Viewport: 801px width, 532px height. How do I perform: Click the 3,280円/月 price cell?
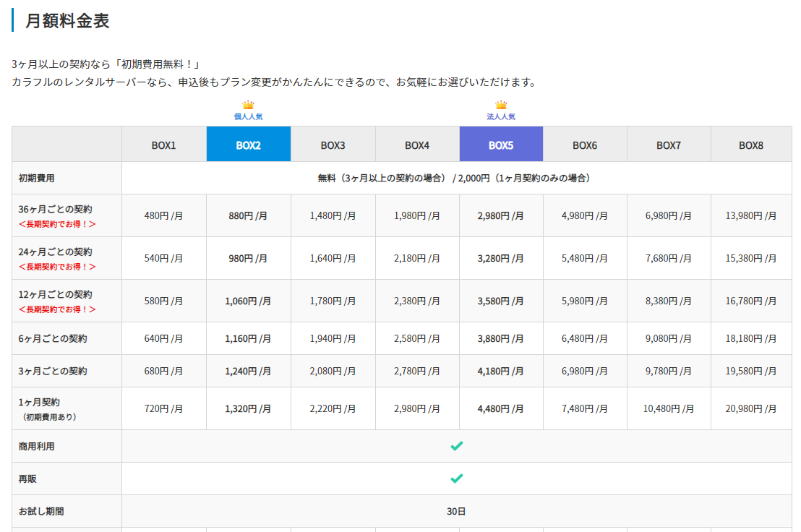500,258
